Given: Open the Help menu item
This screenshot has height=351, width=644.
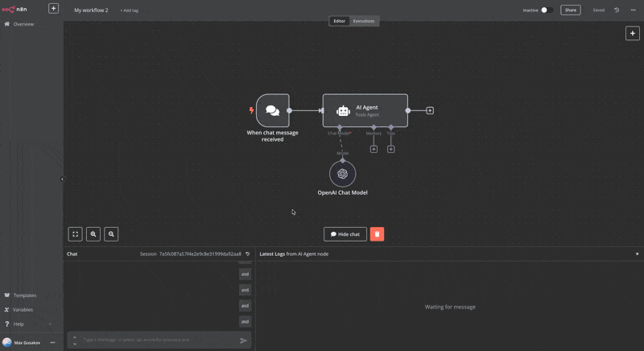Looking at the screenshot, I should (x=19, y=324).
